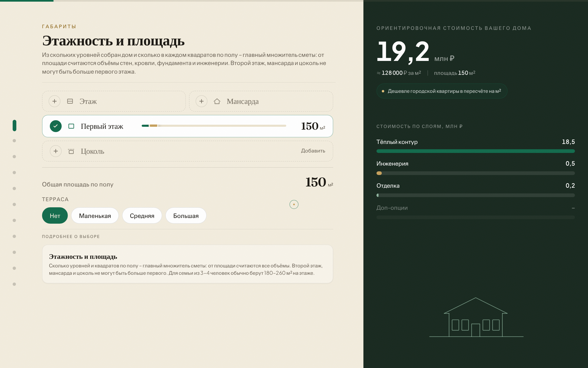Click the square icon beside Первый этаж
The height and width of the screenshot is (368, 588).
point(71,126)
